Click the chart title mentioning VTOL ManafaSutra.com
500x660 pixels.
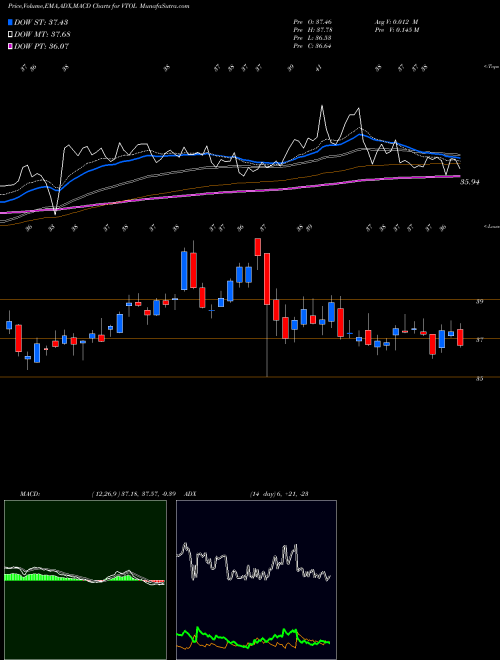point(99,6)
